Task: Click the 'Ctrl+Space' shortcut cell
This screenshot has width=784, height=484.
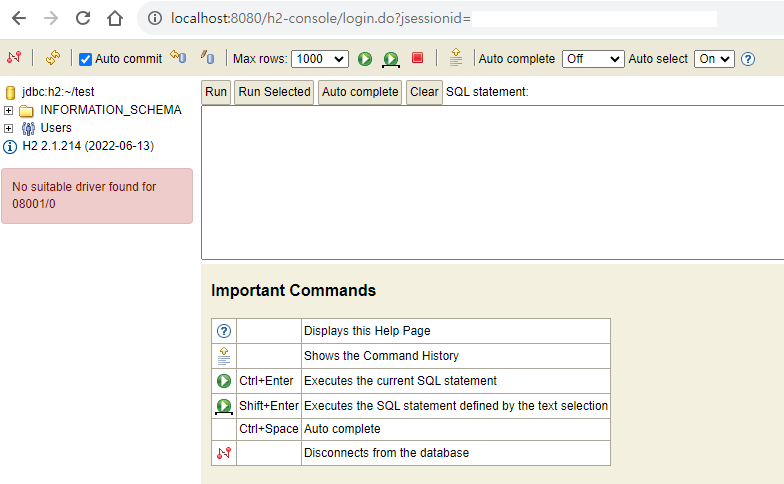Action: click(x=268, y=429)
